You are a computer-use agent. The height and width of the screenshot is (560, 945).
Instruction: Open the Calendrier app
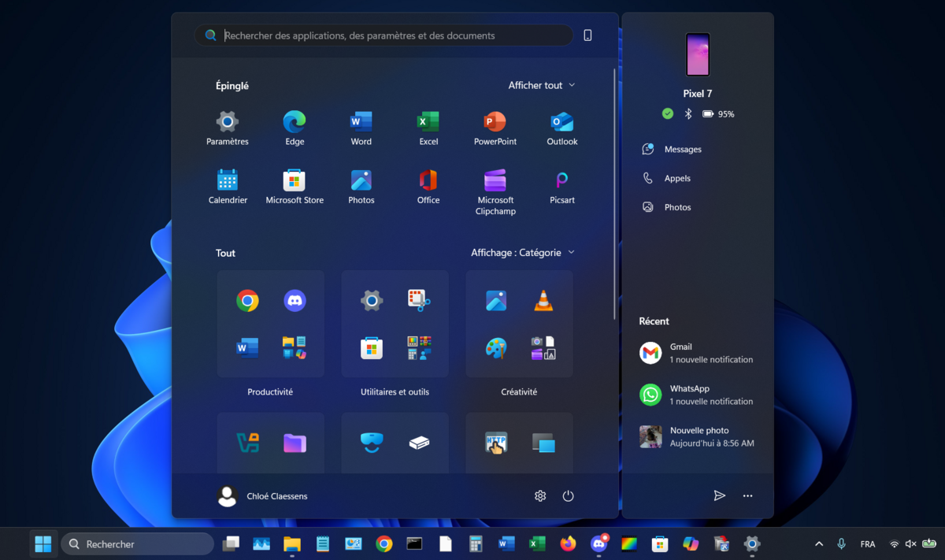click(x=228, y=181)
